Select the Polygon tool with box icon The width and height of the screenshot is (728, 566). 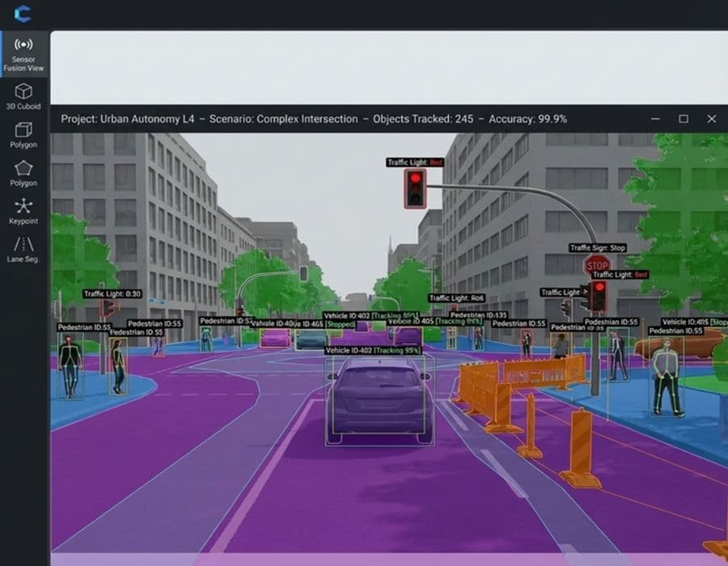23,134
